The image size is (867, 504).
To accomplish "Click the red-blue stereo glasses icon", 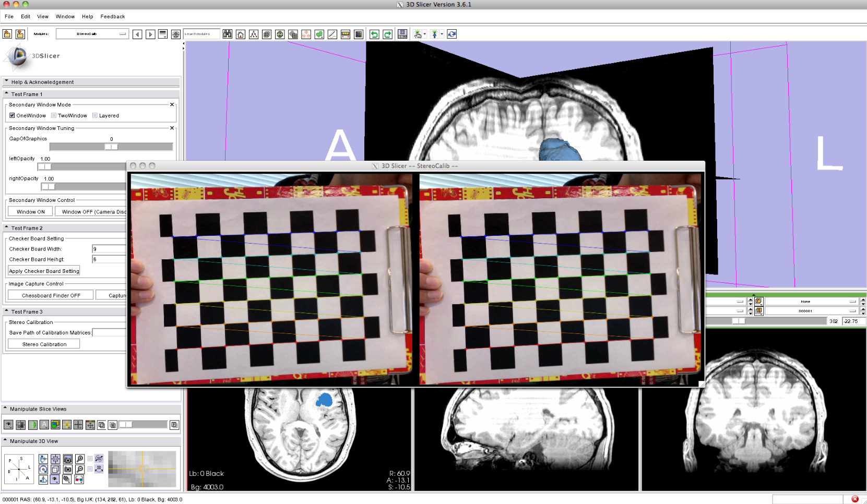I will click(x=79, y=479).
